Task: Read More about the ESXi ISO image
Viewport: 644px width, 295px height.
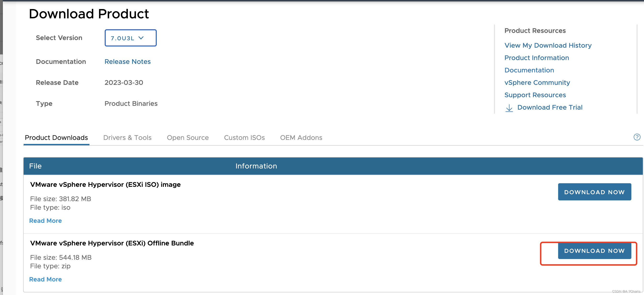Action: point(46,221)
